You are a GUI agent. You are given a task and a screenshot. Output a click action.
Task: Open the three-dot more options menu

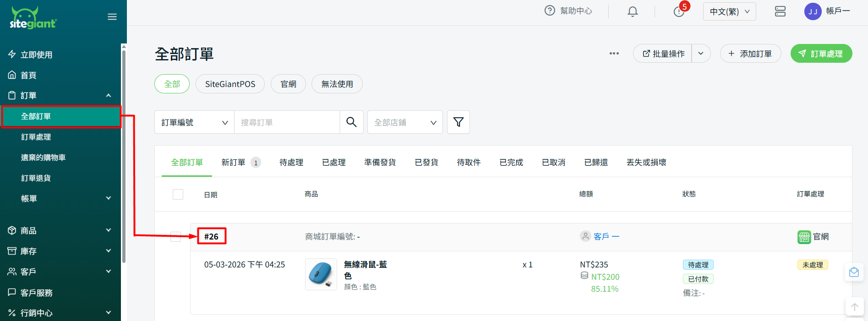click(x=614, y=54)
